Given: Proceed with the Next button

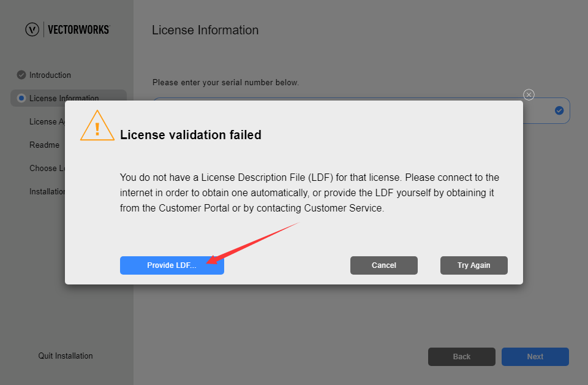Looking at the screenshot, I should 535,357.
